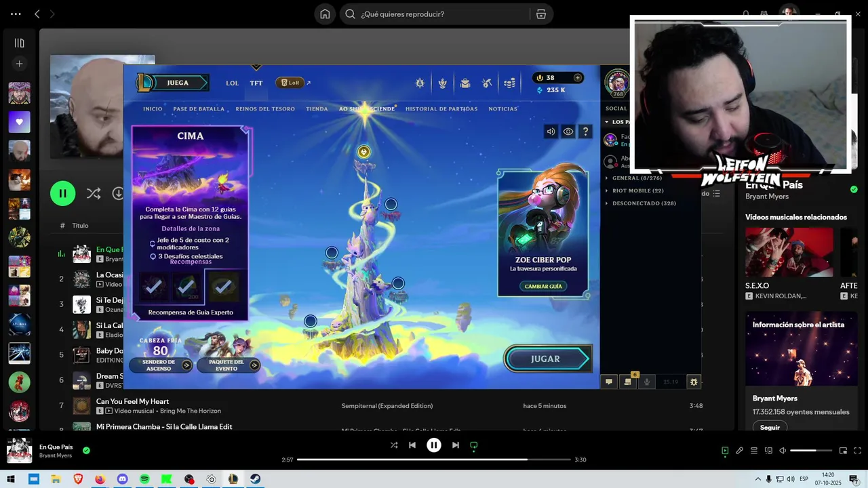Toggle the Now Playing view icon
Screen dimensions: 868x488
[x=725, y=451]
